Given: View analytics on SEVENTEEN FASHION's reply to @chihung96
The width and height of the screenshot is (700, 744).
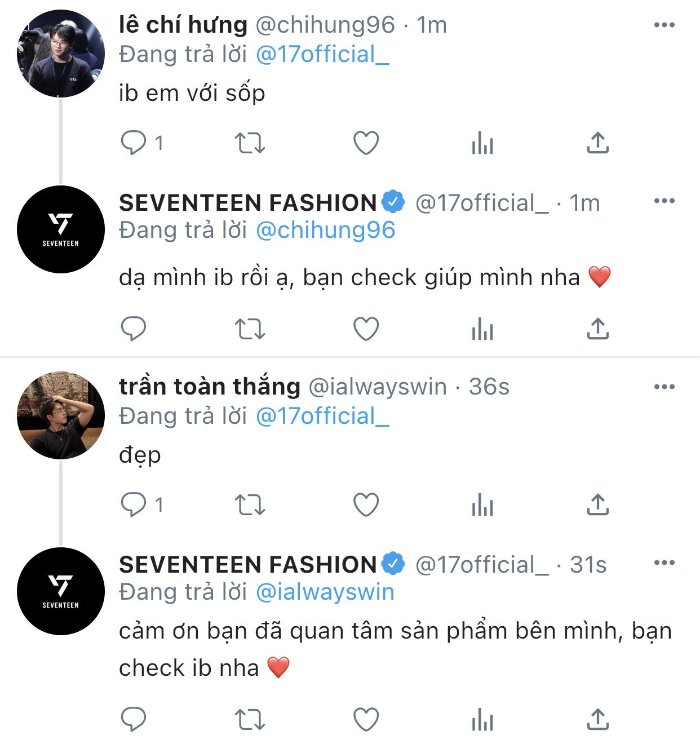Looking at the screenshot, I should 482,329.
